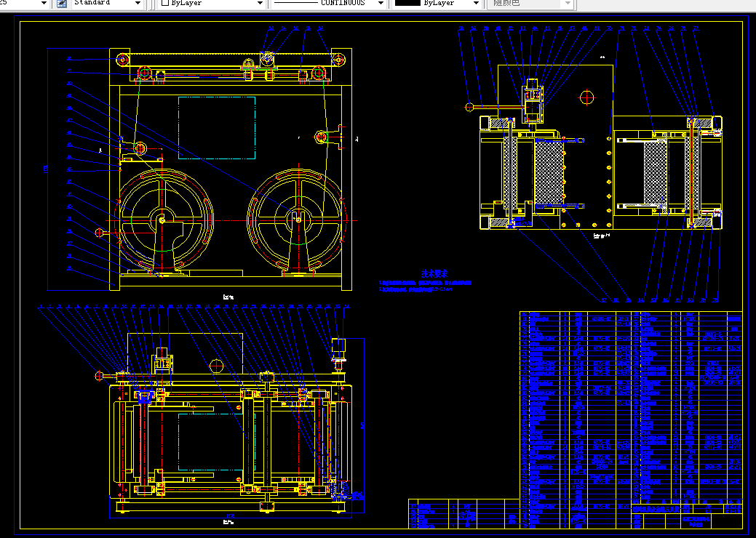The height and width of the screenshot is (538, 756).
Task: Pick the left large spoked wheel in the front view
Action: (x=162, y=220)
